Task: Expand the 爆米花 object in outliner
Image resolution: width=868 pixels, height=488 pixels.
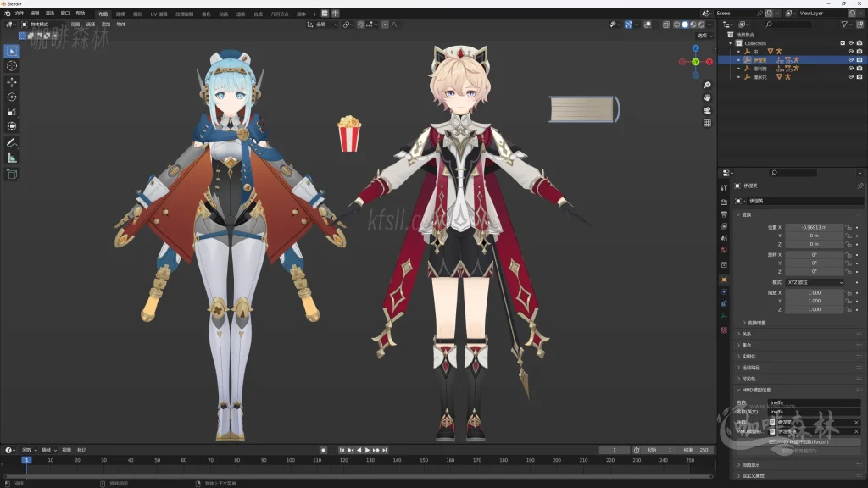Action: (x=739, y=77)
